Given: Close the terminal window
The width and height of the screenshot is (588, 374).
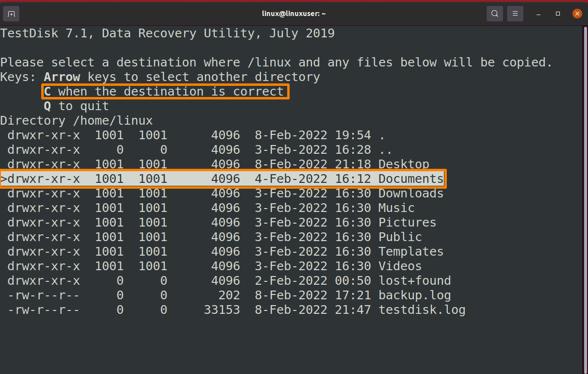Looking at the screenshot, I should [x=577, y=14].
